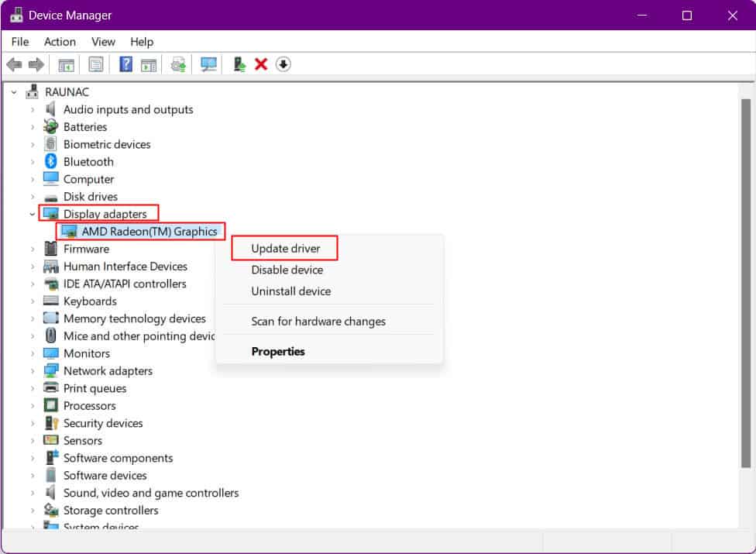Click the AMD Radeon Graphics adapter icon
The image size is (756, 554).
click(70, 232)
